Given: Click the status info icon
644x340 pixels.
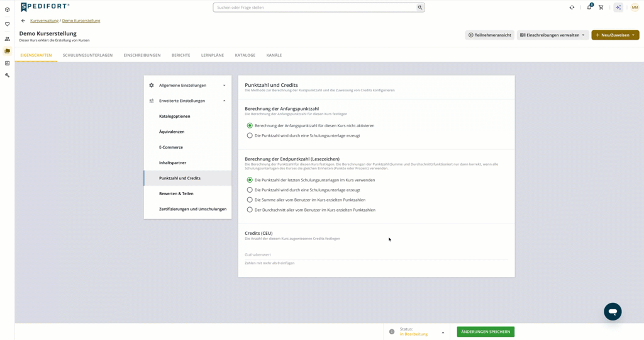Looking at the screenshot, I should coord(392,332).
